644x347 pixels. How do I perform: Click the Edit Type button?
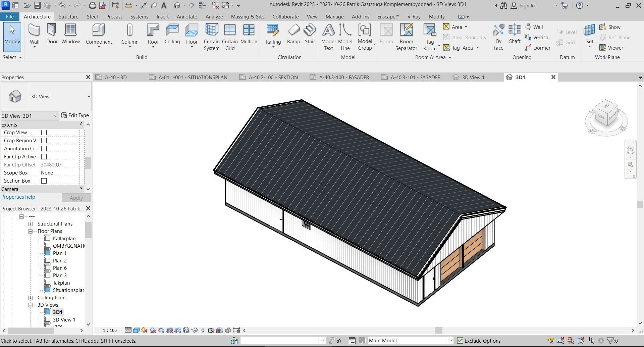75,115
